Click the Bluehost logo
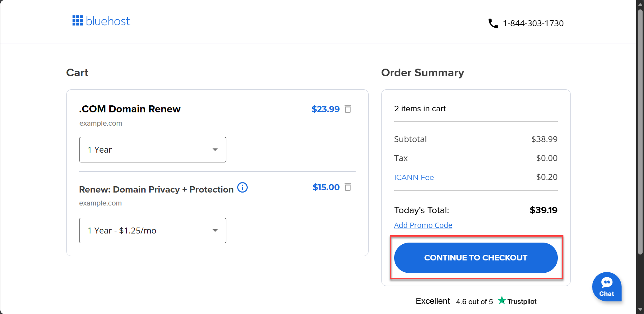Image resolution: width=644 pixels, height=314 pixels. pos(101,21)
